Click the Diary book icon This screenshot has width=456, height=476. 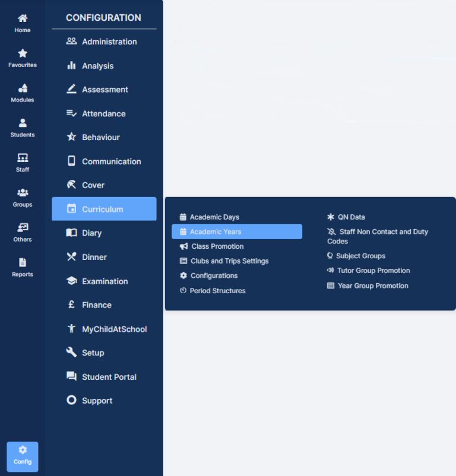[x=71, y=233]
